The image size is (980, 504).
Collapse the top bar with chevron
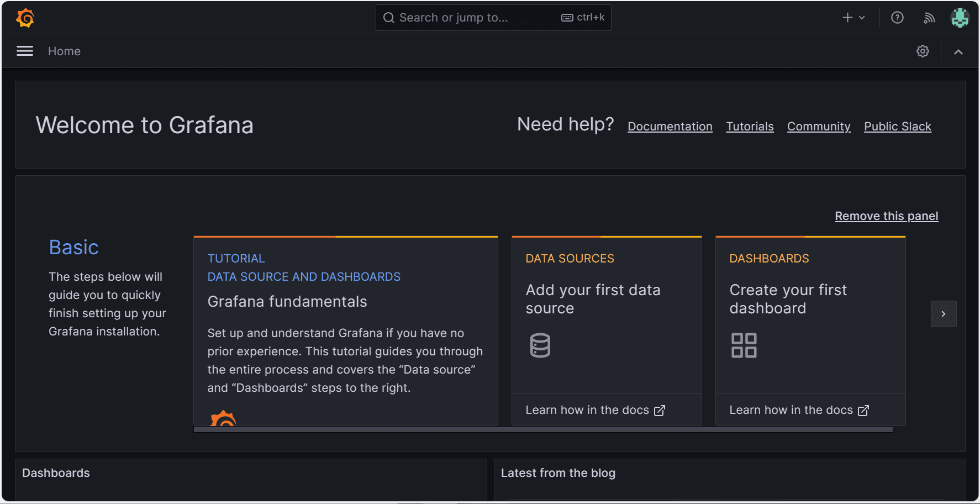coord(958,51)
